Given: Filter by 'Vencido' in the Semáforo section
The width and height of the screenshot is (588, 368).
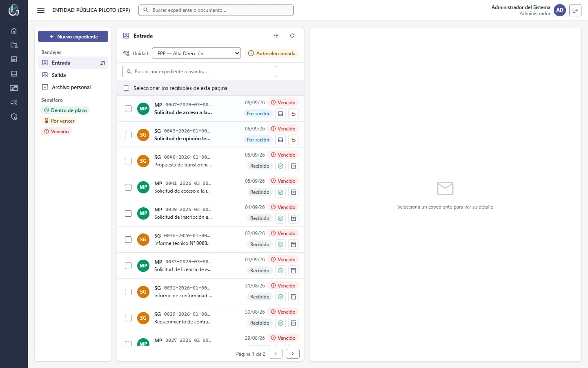Looking at the screenshot, I should (56, 132).
